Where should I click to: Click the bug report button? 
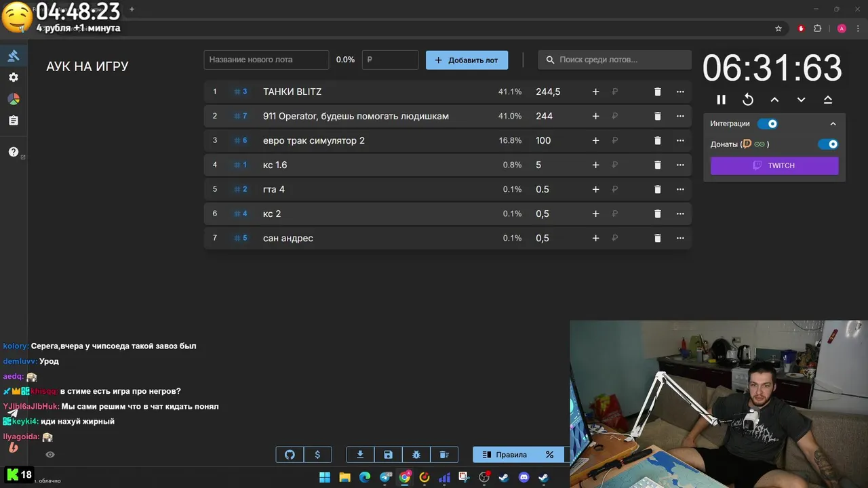click(416, 455)
